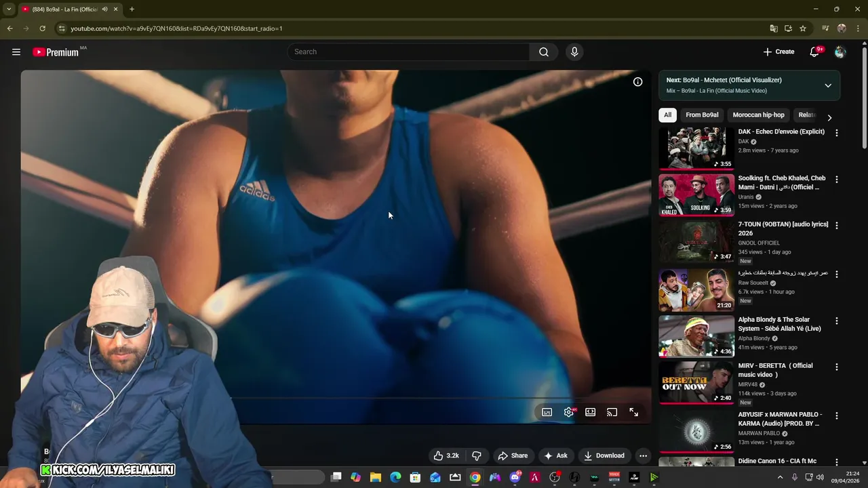Select the From Bo9al chip
Image resolution: width=868 pixels, height=488 pixels.
click(702, 115)
